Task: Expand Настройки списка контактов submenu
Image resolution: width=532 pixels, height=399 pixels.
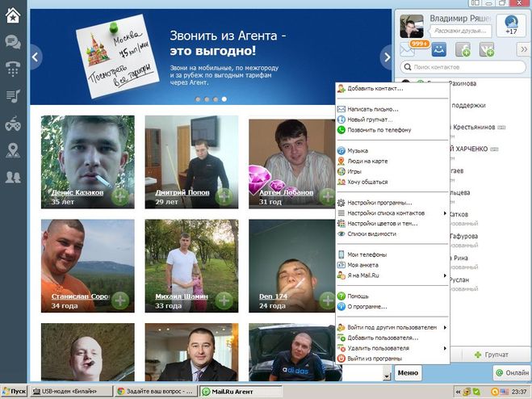Action: pos(392,213)
